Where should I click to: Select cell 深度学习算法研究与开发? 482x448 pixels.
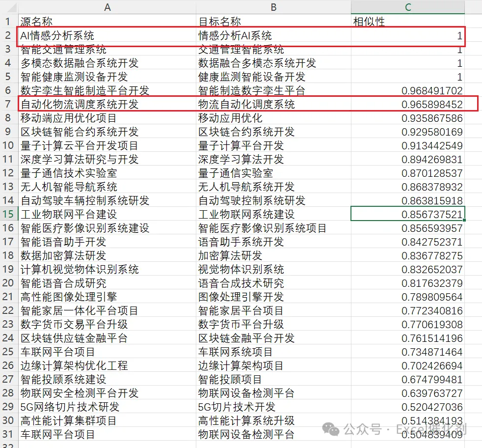(107, 159)
